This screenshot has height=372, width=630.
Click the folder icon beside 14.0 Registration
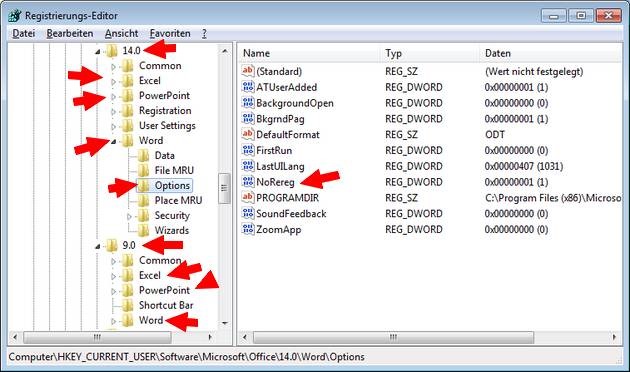click(127, 110)
